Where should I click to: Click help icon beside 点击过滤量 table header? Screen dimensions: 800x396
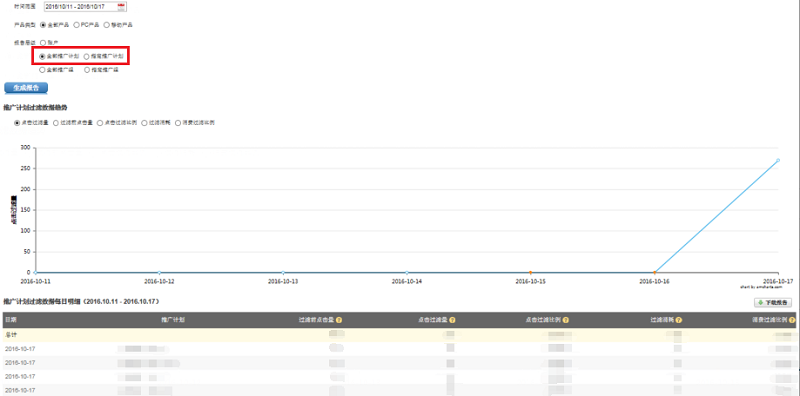click(452, 320)
